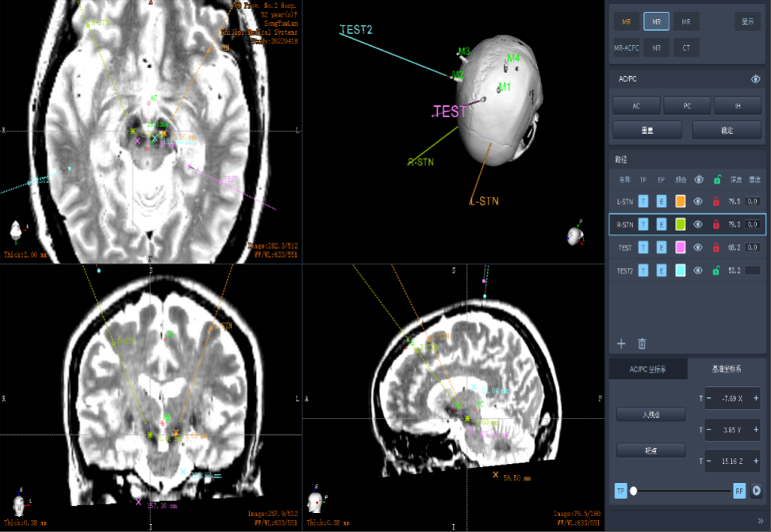Hide the TEST path
771x532 pixels.
tap(698, 247)
